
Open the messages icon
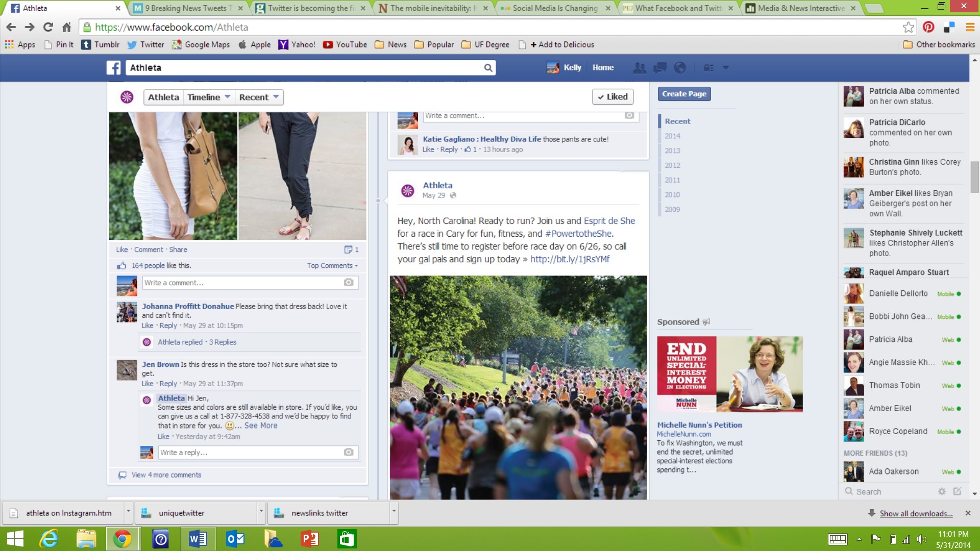[660, 67]
